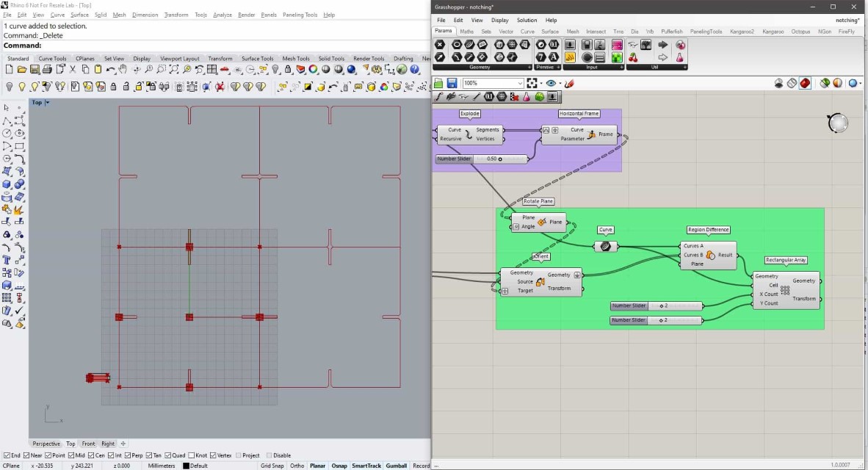Switch to the Maths tab in Grasshopper
868x470 pixels.
466,32
